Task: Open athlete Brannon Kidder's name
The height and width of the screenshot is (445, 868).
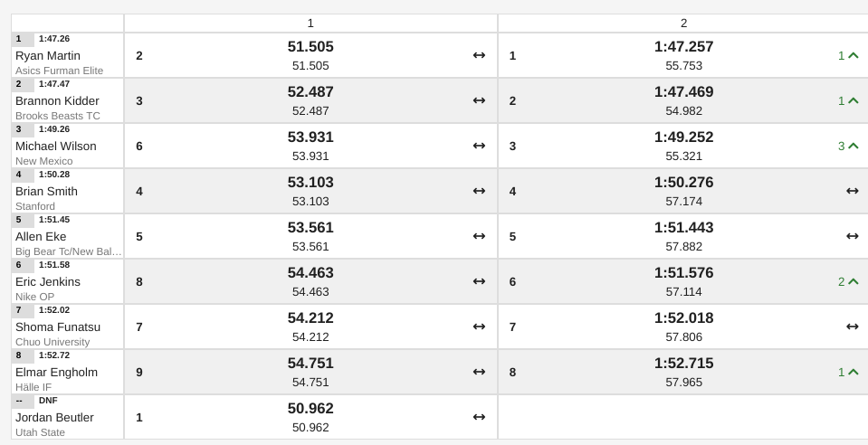Action: pyautogui.click(x=57, y=101)
